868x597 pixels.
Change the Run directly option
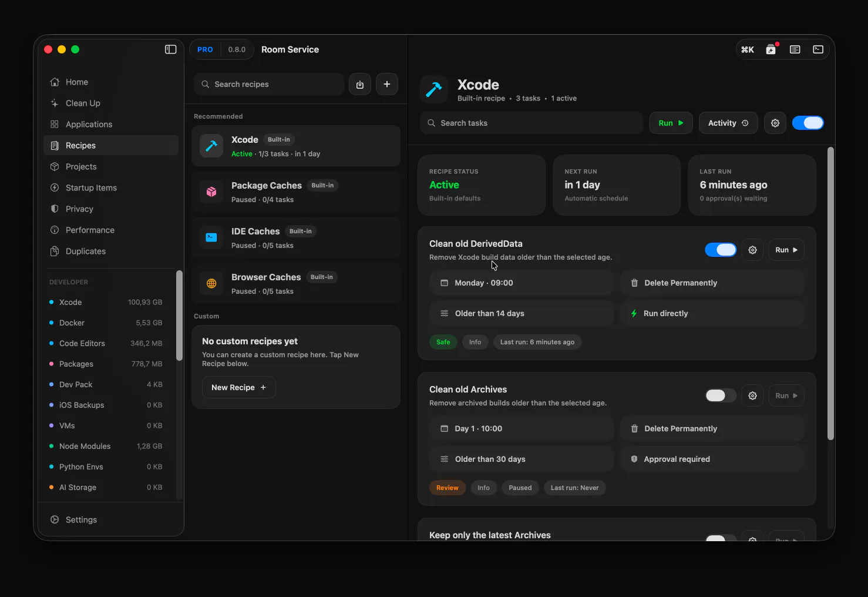click(712, 313)
